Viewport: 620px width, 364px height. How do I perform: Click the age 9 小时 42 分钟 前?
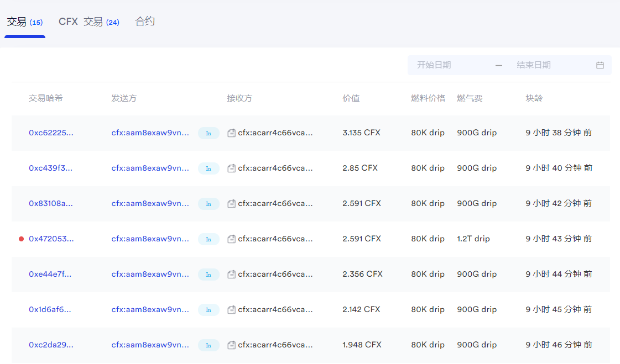click(x=559, y=203)
